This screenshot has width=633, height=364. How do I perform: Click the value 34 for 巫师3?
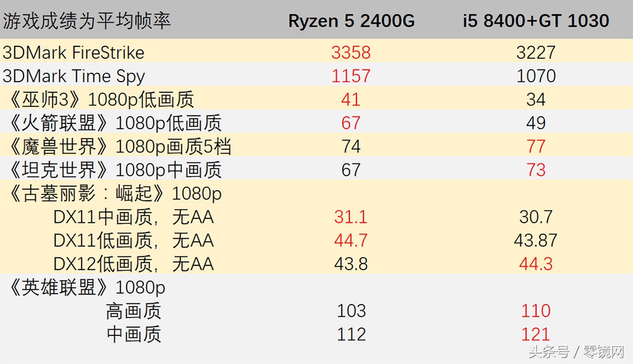536,99
